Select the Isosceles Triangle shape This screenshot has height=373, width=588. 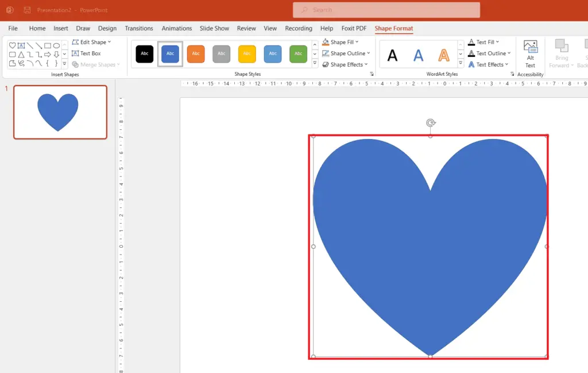(21, 54)
